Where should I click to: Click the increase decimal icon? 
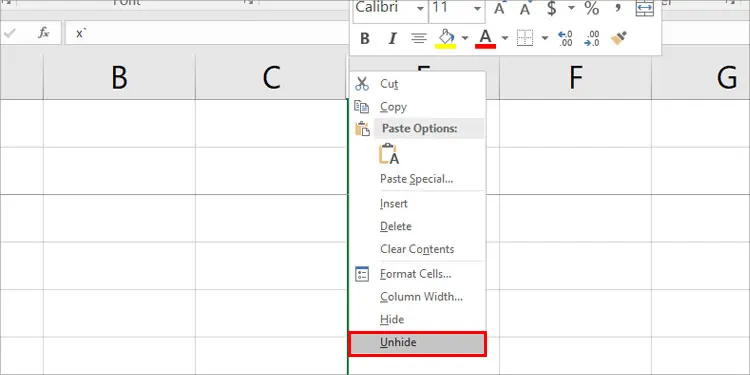click(565, 39)
